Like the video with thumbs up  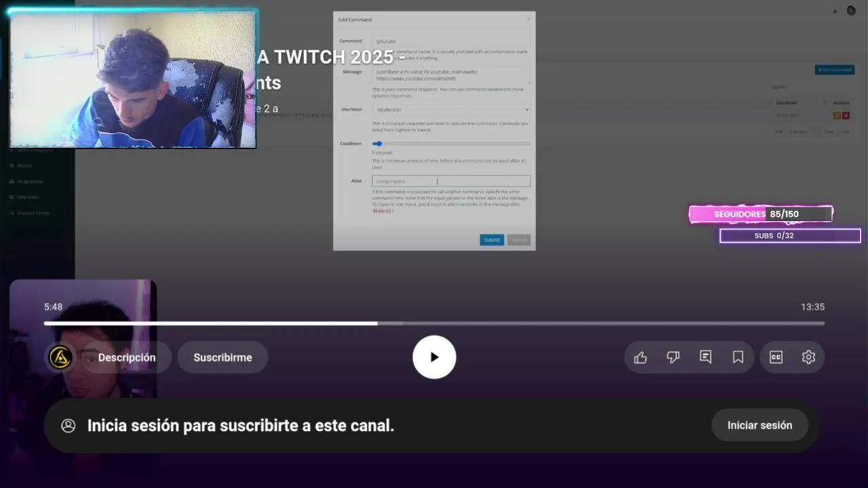tap(640, 357)
